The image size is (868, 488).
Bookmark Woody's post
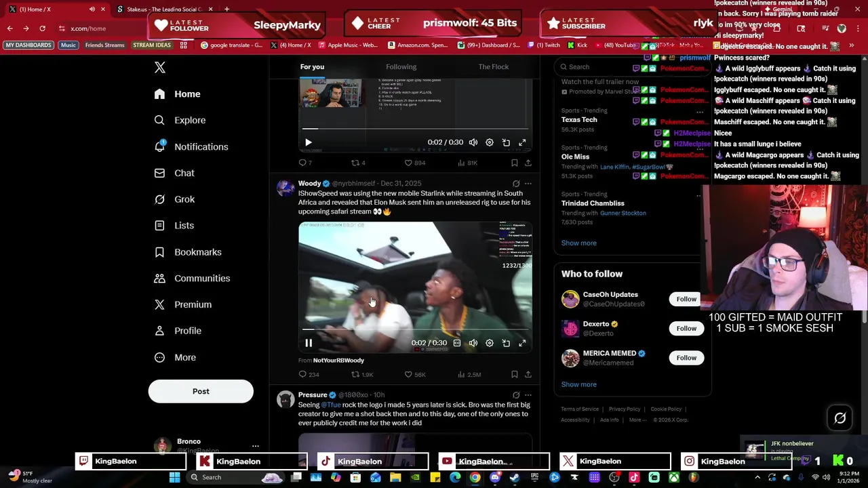tap(514, 374)
